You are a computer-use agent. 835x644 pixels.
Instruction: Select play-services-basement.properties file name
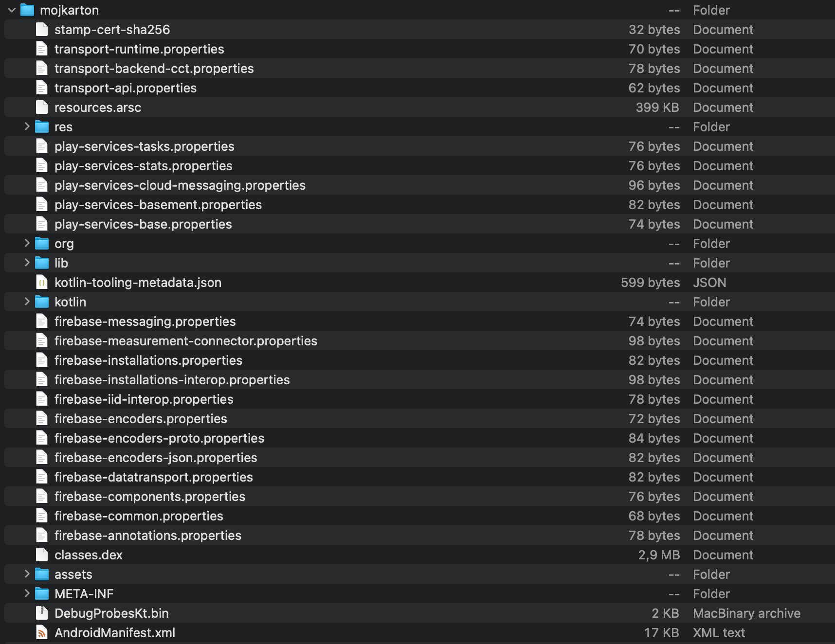coord(158,205)
